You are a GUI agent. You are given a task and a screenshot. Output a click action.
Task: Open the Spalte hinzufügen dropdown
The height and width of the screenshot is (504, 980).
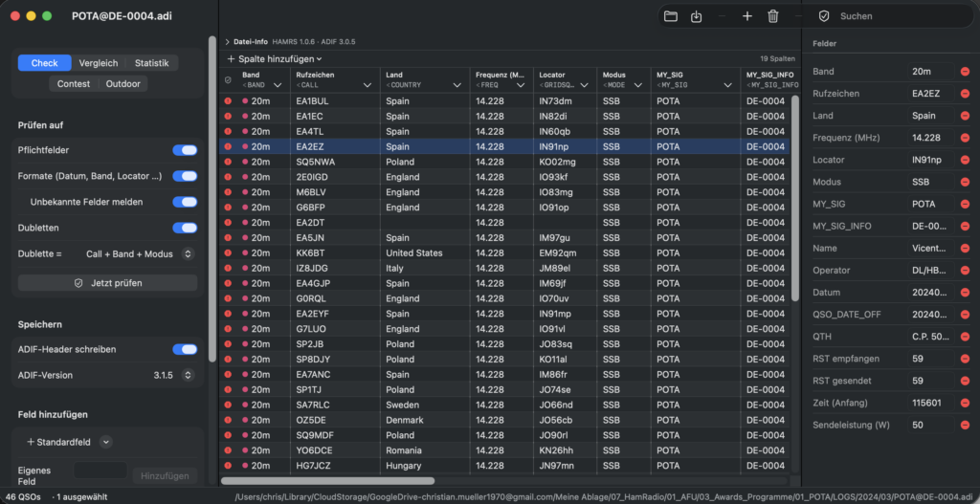(275, 58)
